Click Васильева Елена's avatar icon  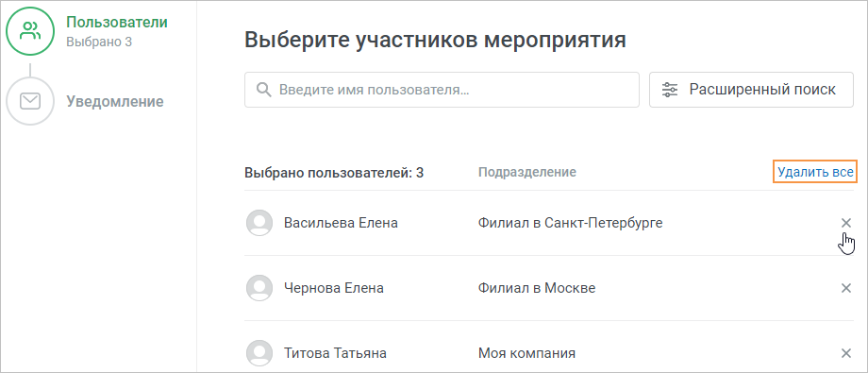(x=259, y=223)
